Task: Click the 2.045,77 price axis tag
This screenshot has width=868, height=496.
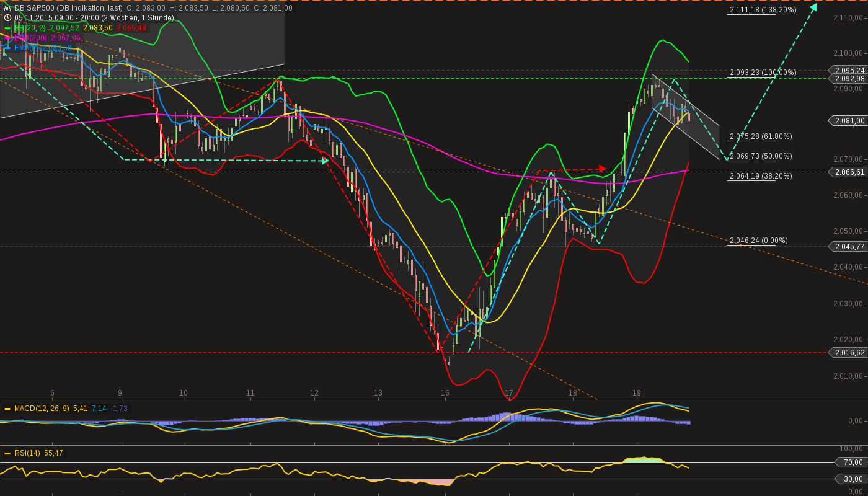Action: point(848,246)
